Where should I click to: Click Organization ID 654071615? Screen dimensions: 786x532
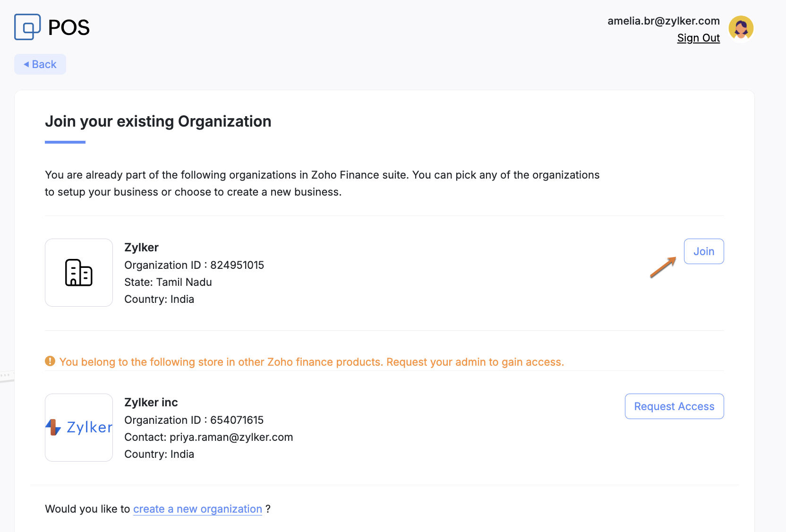[x=194, y=420]
